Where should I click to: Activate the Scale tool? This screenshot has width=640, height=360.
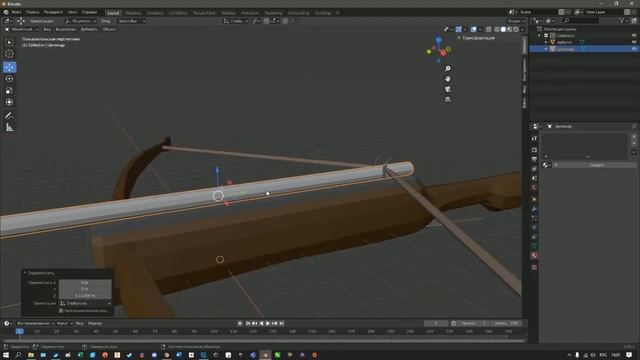9,90
